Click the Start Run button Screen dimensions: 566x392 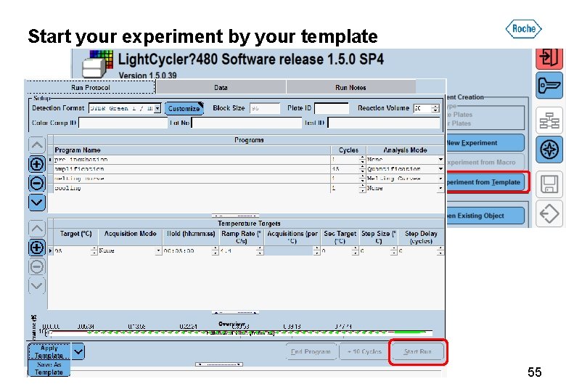418,351
